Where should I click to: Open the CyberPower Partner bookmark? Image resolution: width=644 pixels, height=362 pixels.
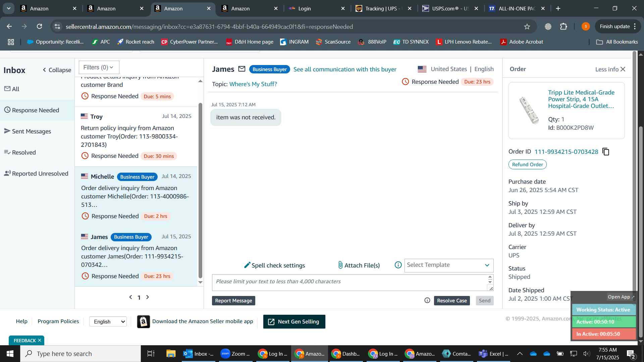(x=190, y=42)
